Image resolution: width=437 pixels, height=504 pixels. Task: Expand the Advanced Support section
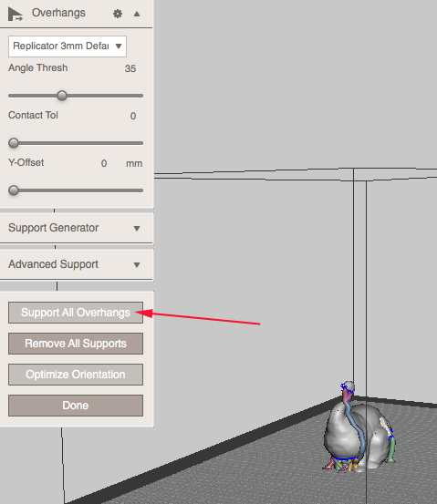point(77,264)
